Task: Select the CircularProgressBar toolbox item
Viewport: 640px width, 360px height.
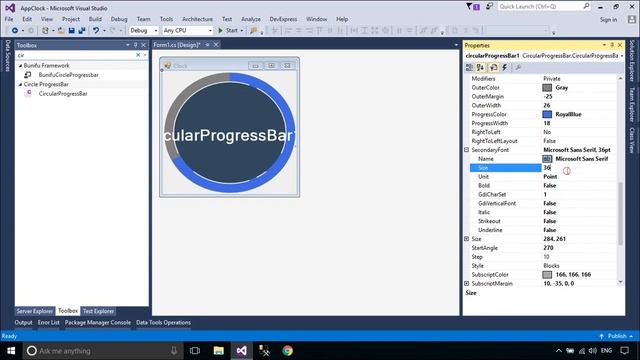Action: pyautogui.click(x=57, y=94)
